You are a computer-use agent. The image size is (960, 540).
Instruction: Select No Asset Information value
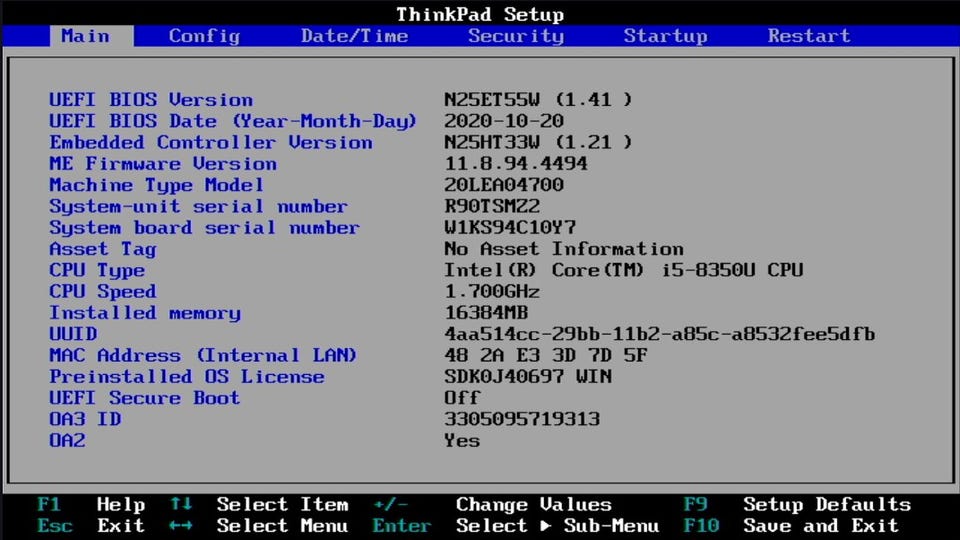[x=564, y=249]
